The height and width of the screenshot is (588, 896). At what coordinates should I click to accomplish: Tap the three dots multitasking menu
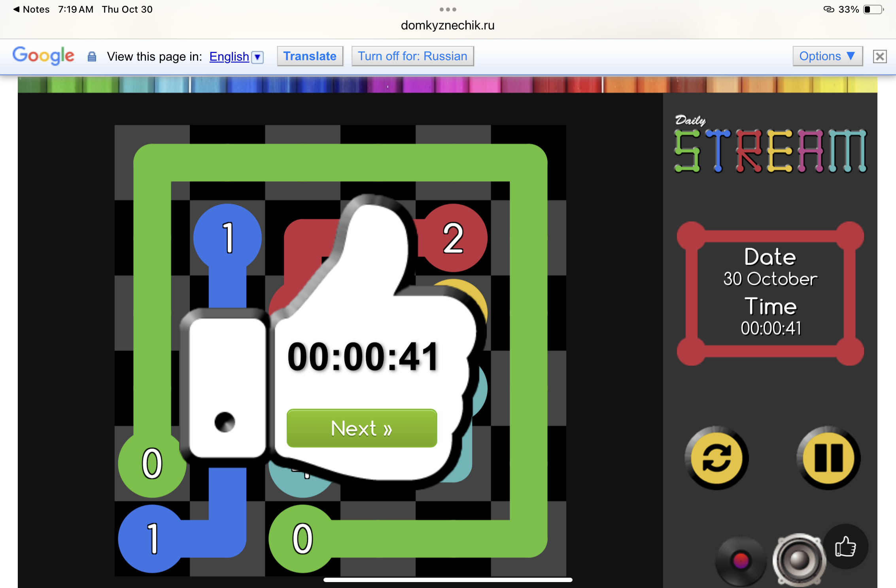448,9
